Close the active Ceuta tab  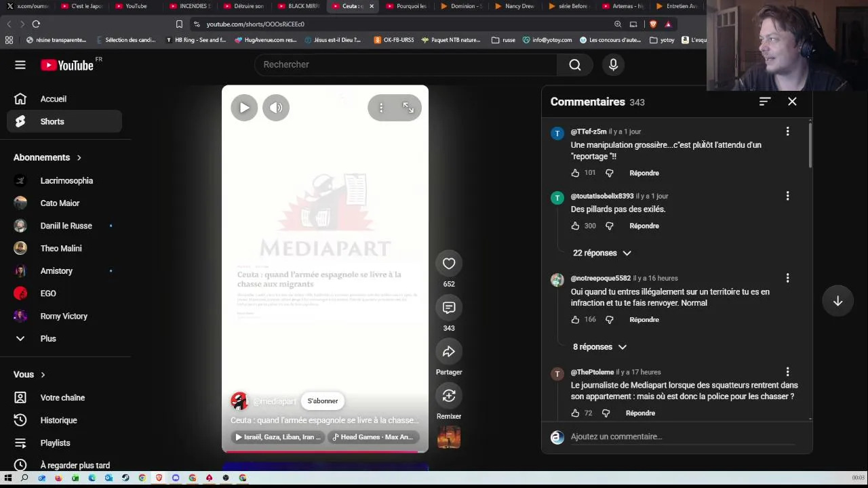click(371, 6)
